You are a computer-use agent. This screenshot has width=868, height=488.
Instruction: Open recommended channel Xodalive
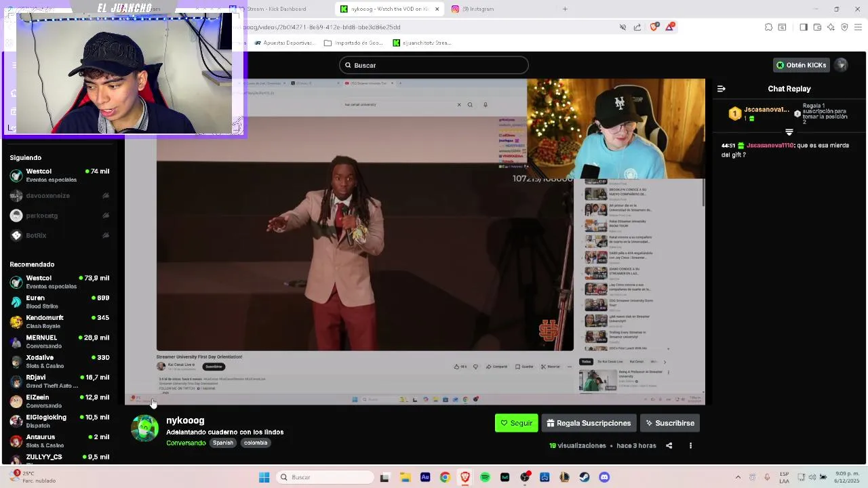(60, 361)
